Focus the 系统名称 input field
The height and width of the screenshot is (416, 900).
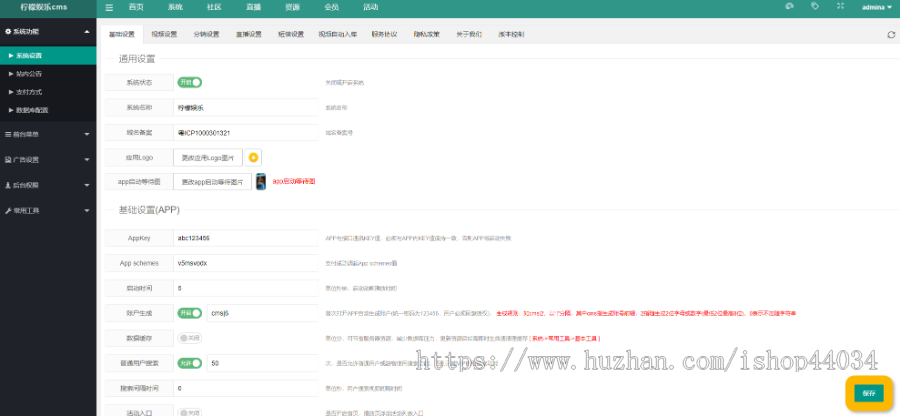pos(246,107)
